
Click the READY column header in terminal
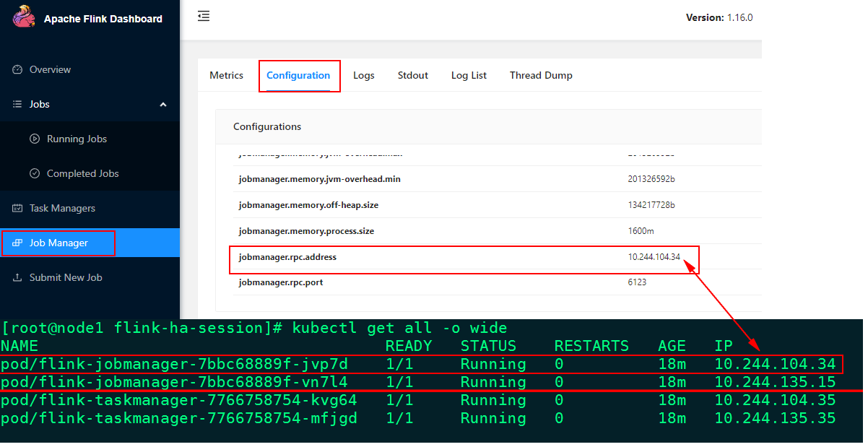pyautogui.click(x=409, y=346)
